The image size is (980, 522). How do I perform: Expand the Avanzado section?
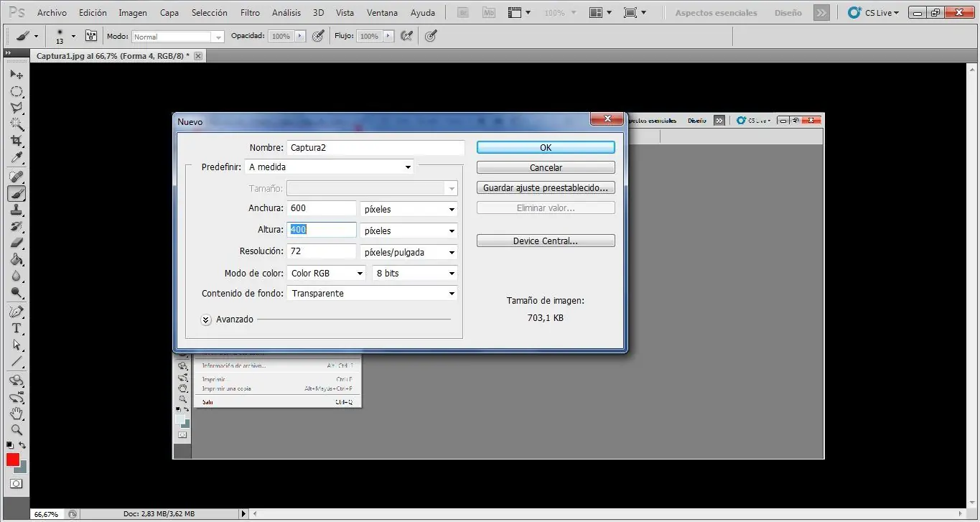(x=206, y=320)
